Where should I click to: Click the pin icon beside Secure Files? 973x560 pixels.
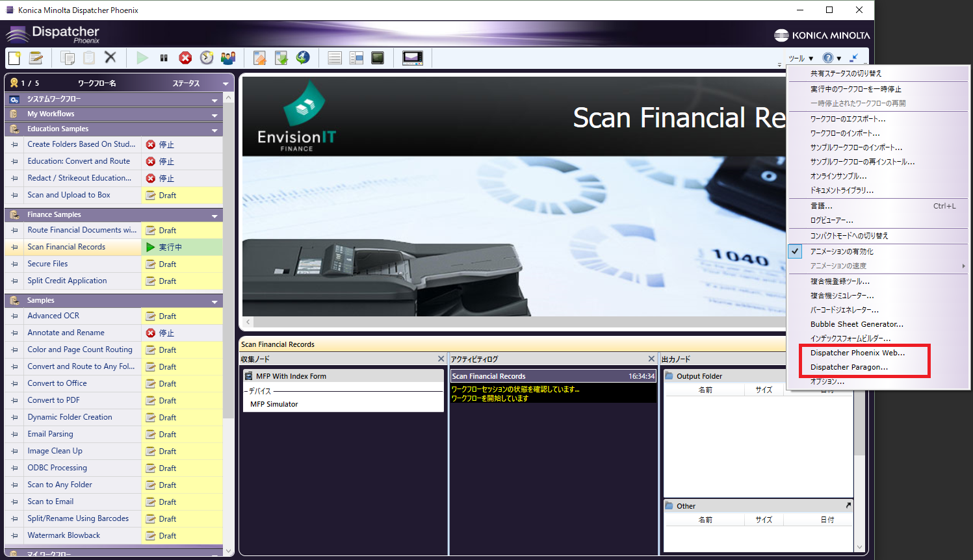click(14, 264)
